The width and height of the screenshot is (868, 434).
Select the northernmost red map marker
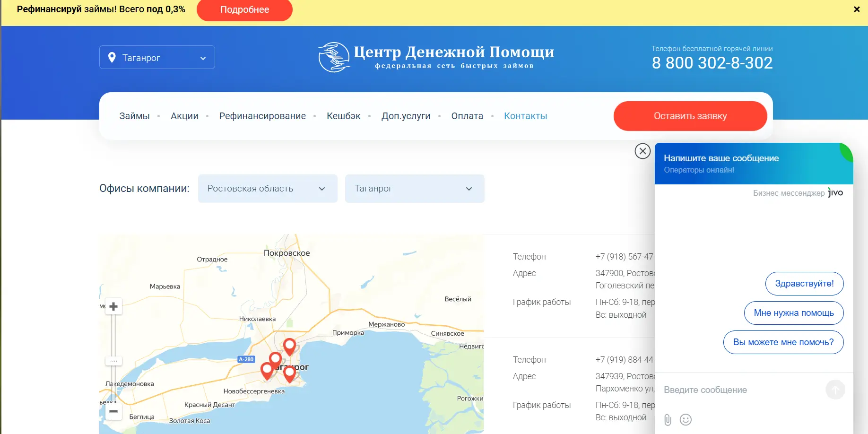click(x=290, y=347)
